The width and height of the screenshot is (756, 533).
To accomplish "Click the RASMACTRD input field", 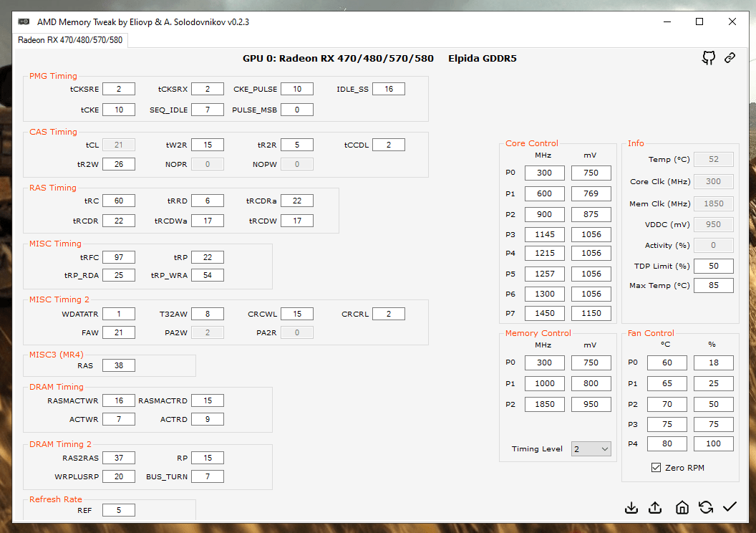I will click(208, 401).
